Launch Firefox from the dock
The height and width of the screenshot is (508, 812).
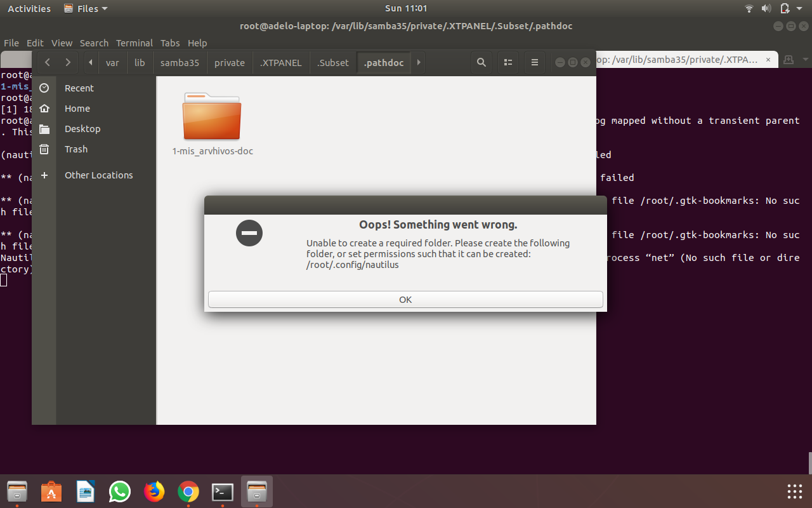click(154, 491)
